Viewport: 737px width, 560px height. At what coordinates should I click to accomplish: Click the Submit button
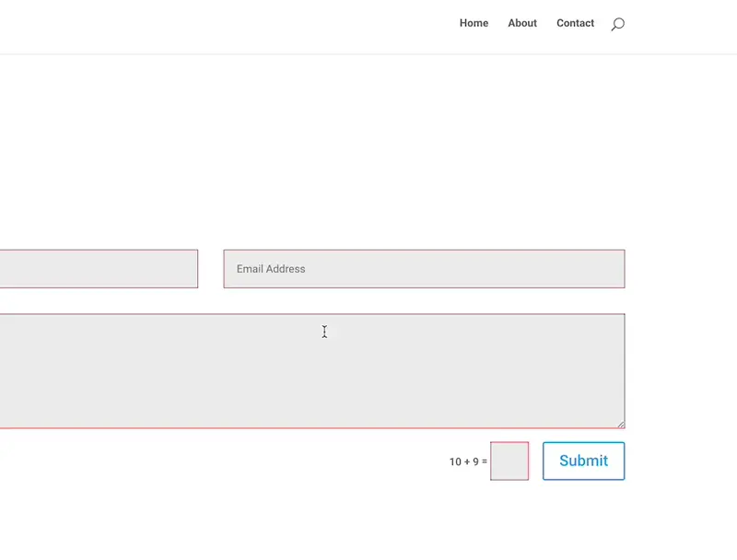click(x=584, y=461)
